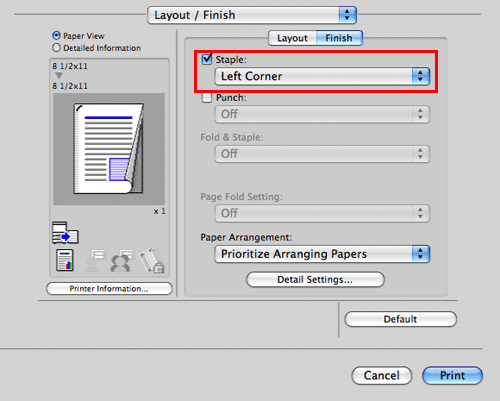The width and height of the screenshot is (500, 401).
Task: Click the Print button
Action: click(x=452, y=376)
